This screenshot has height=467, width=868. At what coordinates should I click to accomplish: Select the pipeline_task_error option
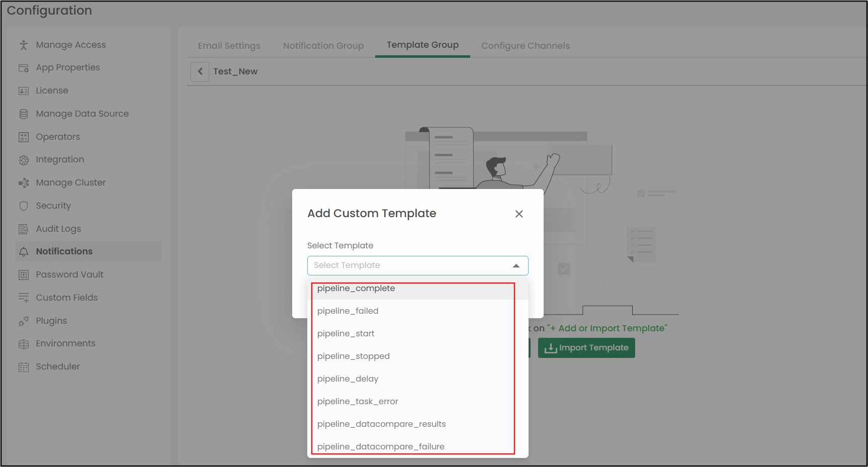pos(358,402)
